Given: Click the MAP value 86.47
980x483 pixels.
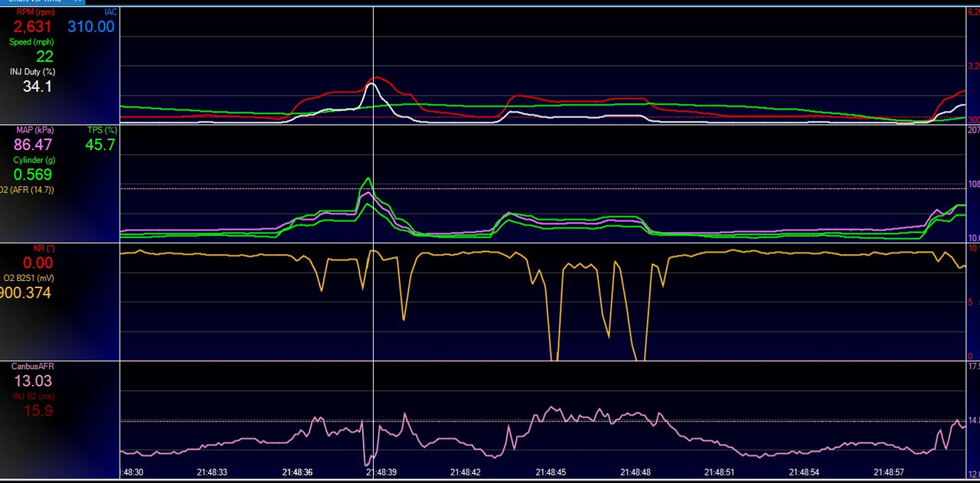Looking at the screenshot, I should pyautogui.click(x=33, y=145).
